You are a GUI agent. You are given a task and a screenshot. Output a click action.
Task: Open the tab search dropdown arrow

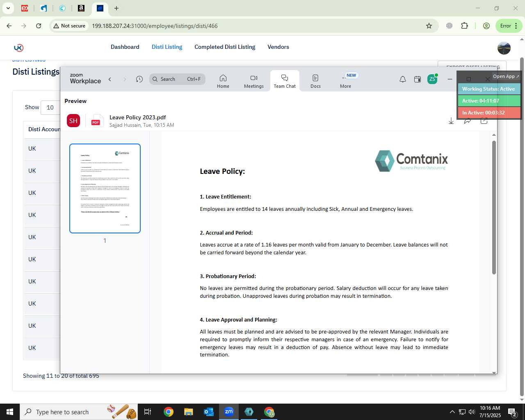(x=8, y=8)
